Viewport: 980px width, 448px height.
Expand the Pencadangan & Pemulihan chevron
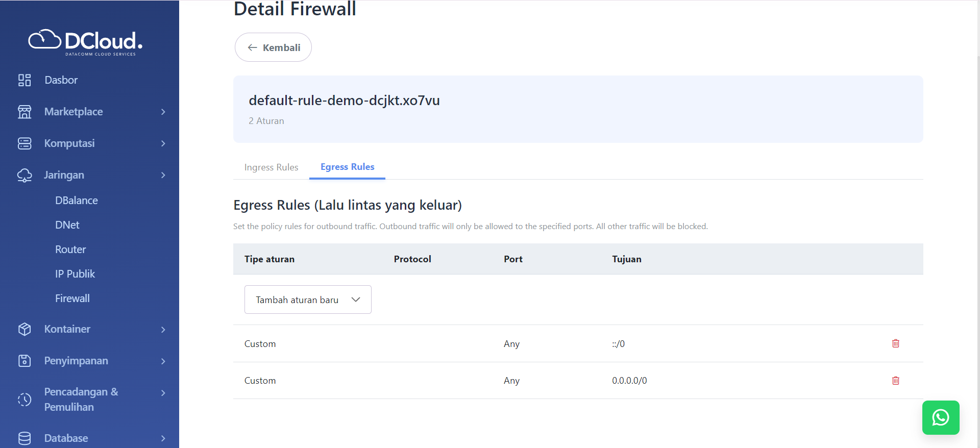163,393
